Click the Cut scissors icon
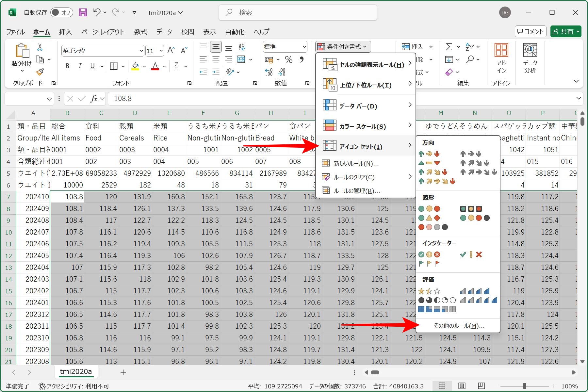 click(40, 47)
